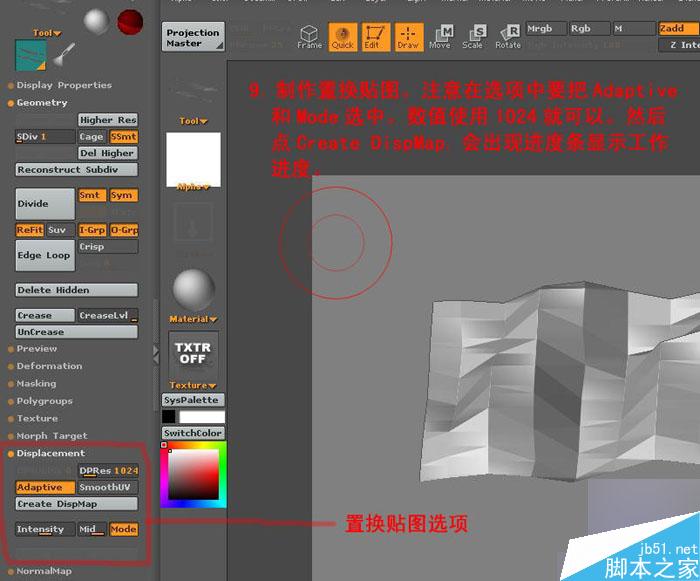Toggle the Zadd button

[679, 29]
